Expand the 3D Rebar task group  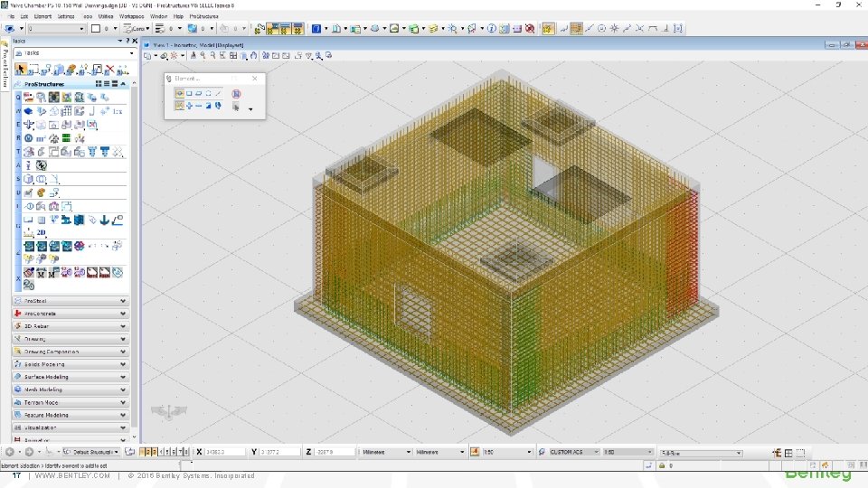click(71, 326)
